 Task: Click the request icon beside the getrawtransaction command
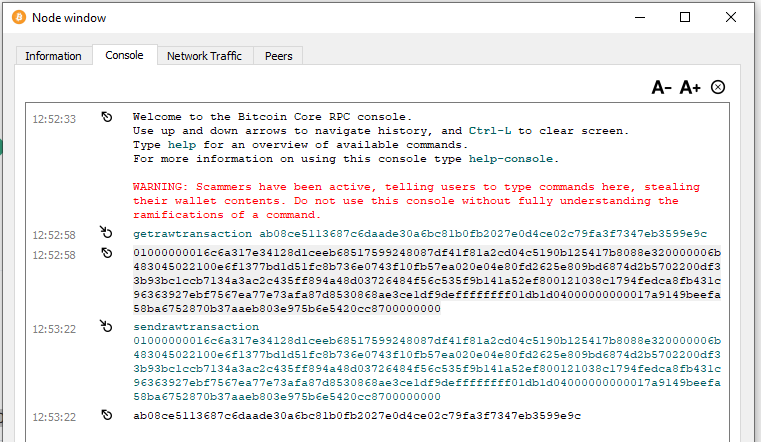(106, 232)
